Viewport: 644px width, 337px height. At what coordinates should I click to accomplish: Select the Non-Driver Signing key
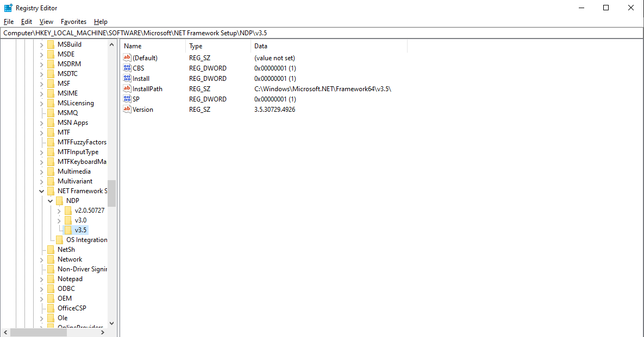click(x=82, y=269)
